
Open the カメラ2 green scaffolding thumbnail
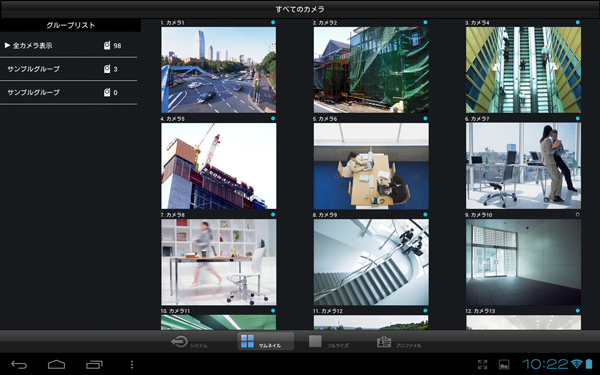[371, 70]
